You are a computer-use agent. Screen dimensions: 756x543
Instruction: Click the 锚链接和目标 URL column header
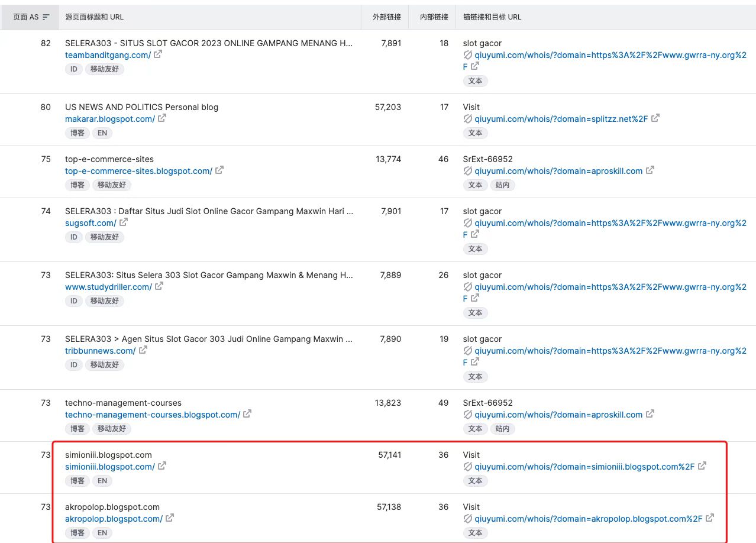(x=492, y=17)
